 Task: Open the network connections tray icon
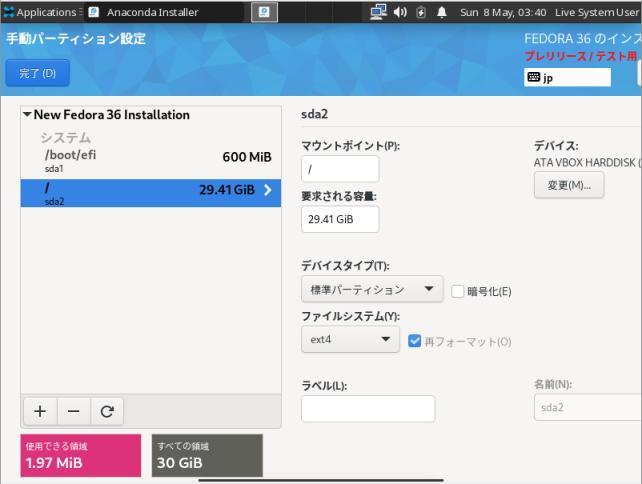coord(378,12)
